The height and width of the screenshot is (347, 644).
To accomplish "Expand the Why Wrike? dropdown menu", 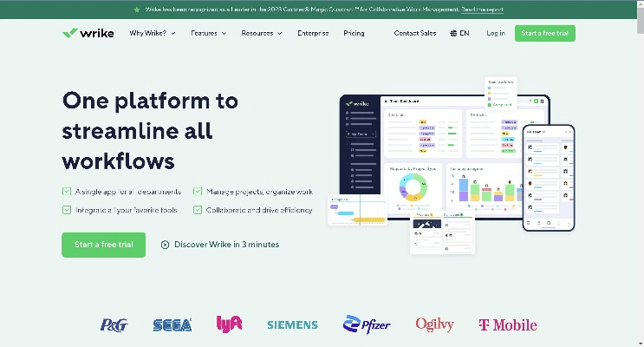I will (152, 33).
